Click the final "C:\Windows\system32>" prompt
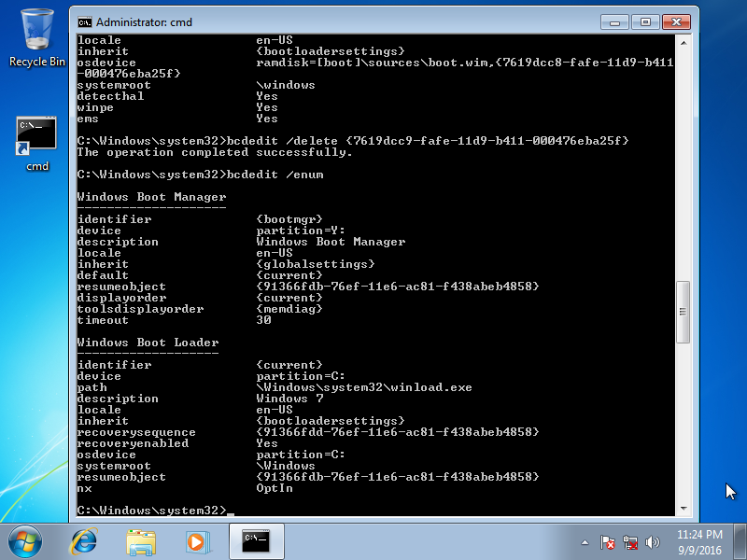Screen dimensions: 747x560 (152, 511)
